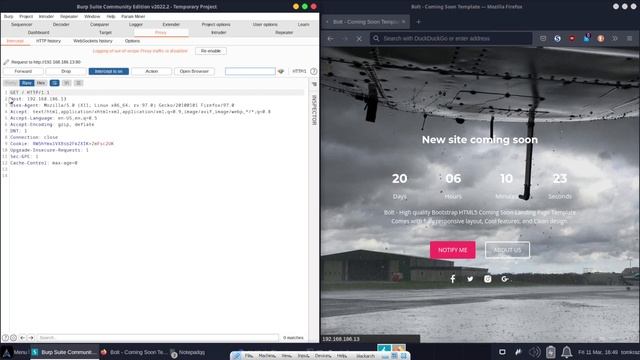Open the Project menu
The width and height of the screenshot is (640, 360).
[26, 16]
